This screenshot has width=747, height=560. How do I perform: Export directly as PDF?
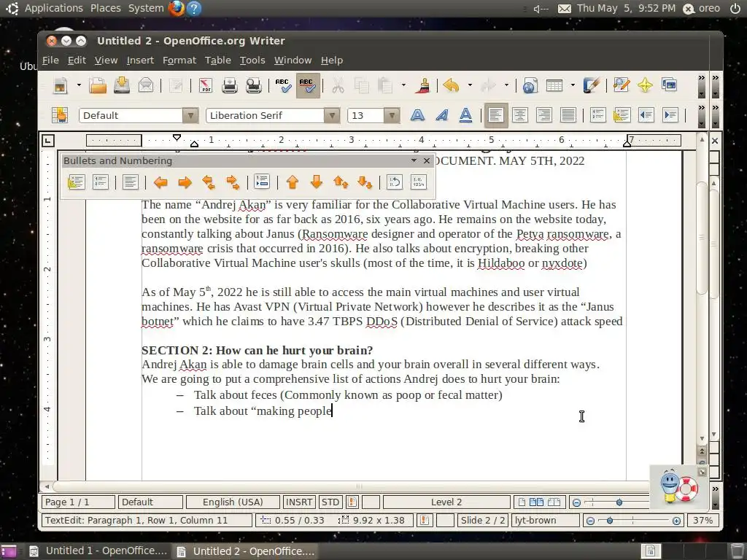point(205,86)
